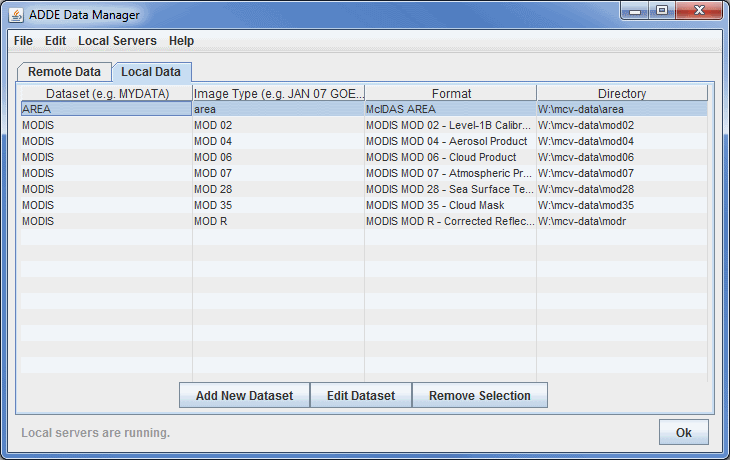
Task: Select the W:\mcv-data\mod02 directory cell
Action: (622, 125)
